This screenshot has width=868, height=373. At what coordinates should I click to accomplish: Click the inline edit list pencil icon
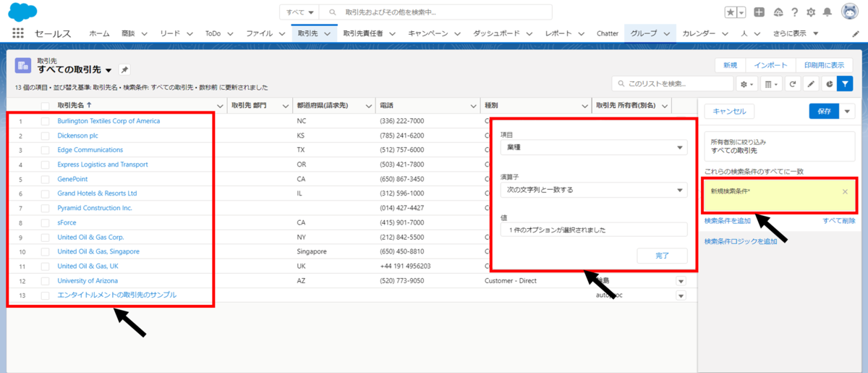pos(811,84)
